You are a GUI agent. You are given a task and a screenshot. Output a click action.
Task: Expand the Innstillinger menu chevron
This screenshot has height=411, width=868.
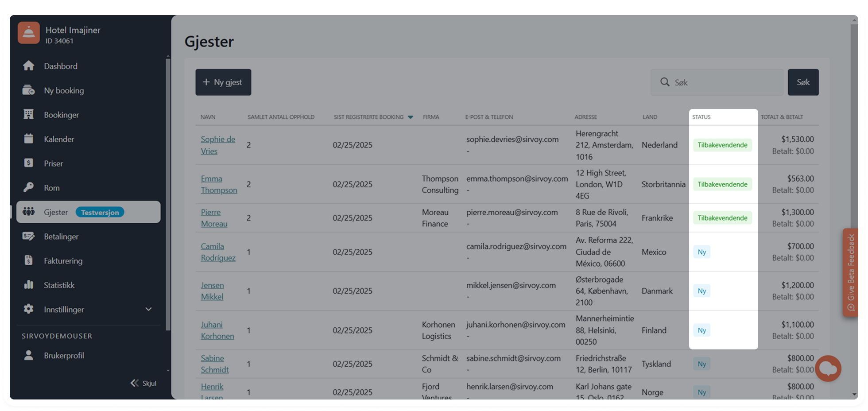tap(148, 310)
